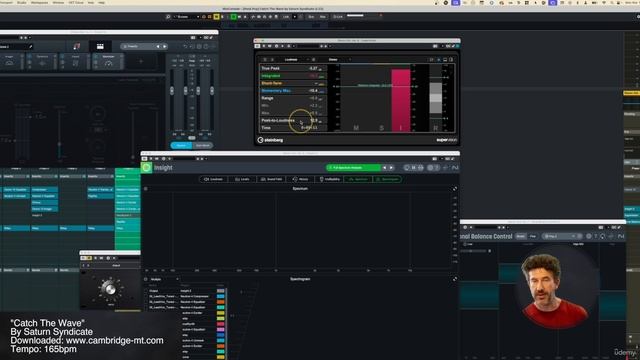Viewport: 640px width, 360px height.
Task: Toggle Gain Match in Ozone
Action: [x=202, y=145]
